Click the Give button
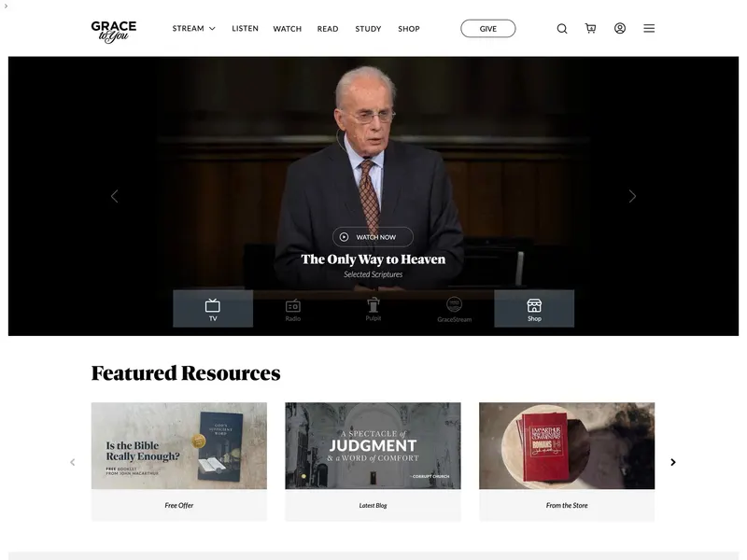The height and width of the screenshot is (560, 747). point(487,29)
